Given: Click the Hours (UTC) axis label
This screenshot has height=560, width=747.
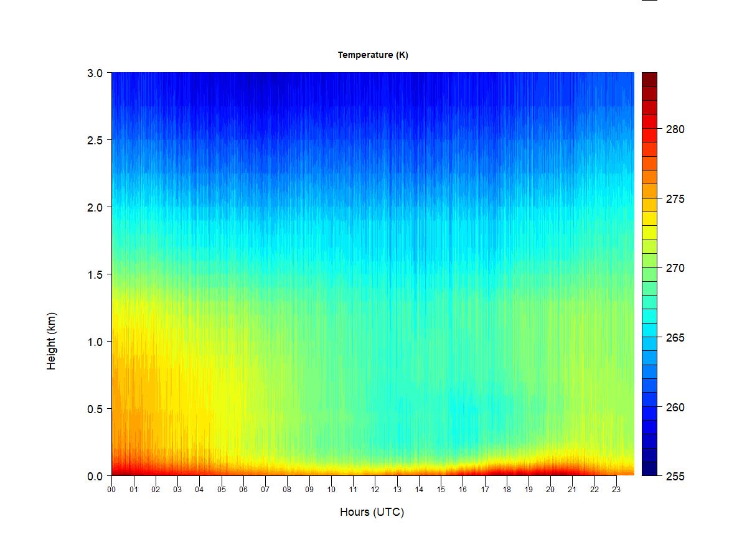Looking at the screenshot, I should 372,512.
